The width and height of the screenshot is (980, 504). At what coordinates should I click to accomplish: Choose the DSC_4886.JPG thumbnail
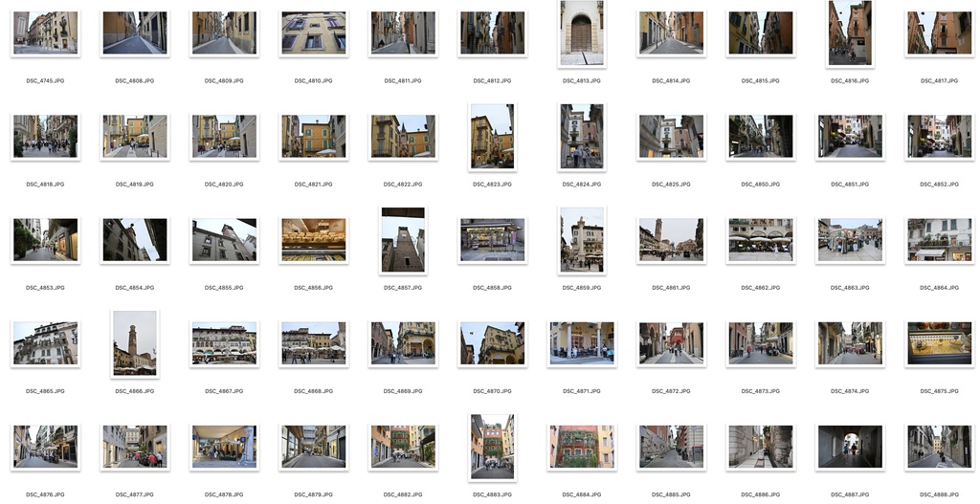tap(760, 448)
